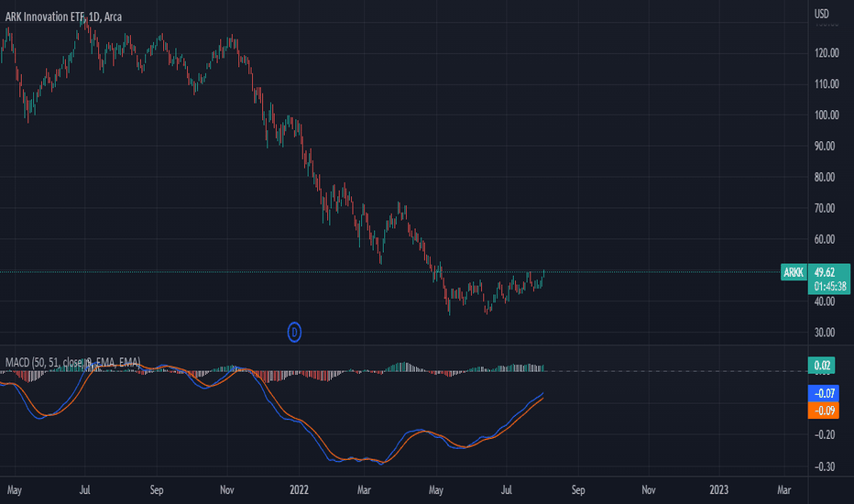Click the Nov label left of 2022
The image size is (854, 504).
pyautogui.click(x=227, y=490)
